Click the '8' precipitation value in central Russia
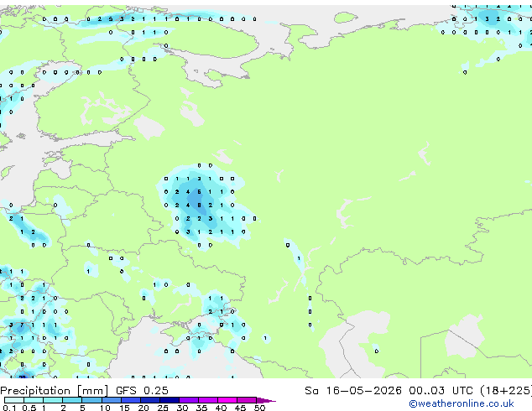The height and width of the screenshot is (411, 532). [x=199, y=205]
